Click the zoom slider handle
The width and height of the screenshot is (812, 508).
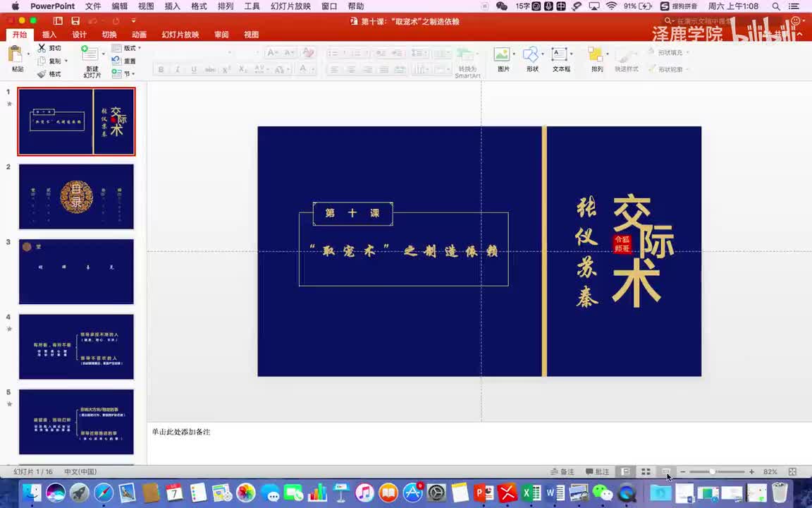pos(713,472)
